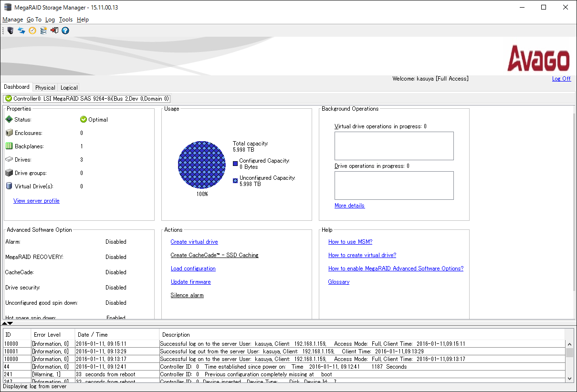
Task: Click the Enclosures box icon
Action: pos(9,133)
